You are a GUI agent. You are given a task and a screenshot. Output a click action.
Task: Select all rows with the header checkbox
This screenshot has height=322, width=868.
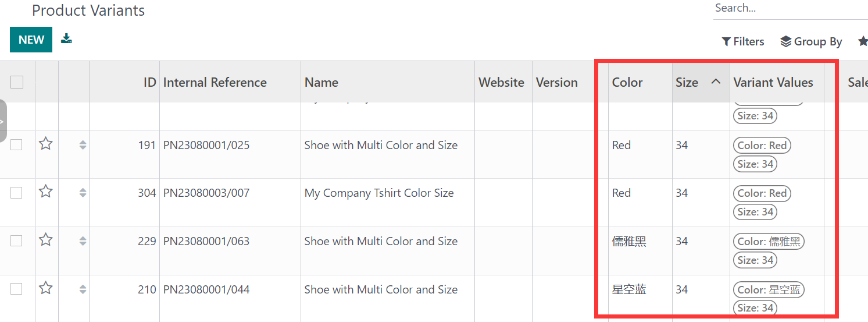tap(17, 82)
